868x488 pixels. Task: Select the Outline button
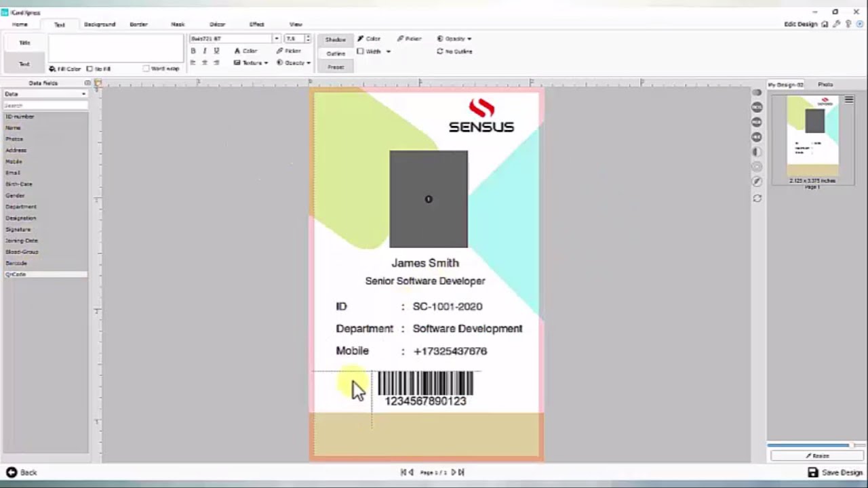pos(336,53)
